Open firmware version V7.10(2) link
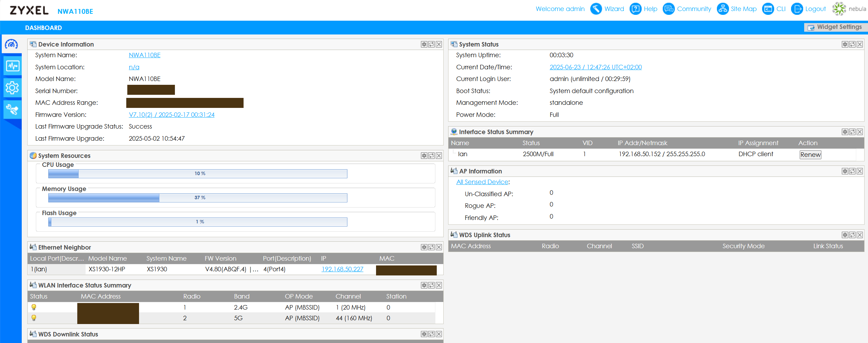 click(171, 115)
